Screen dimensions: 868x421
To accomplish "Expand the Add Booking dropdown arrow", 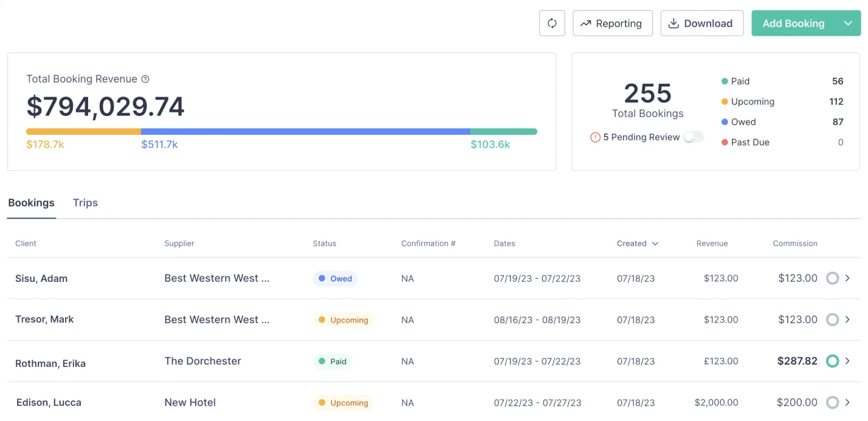I will click(x=848, y=23).
